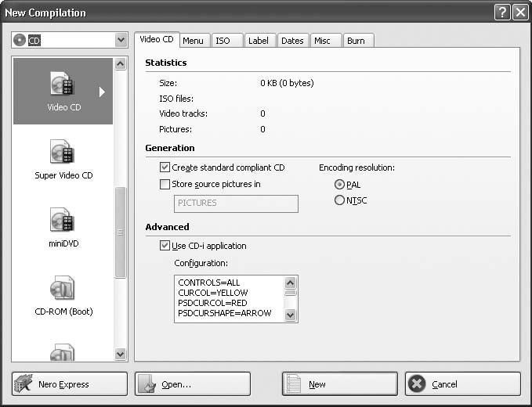Pick the CD-ROM (Boot) icon
This screenshot has height=407, width=532.
point(62,288)
